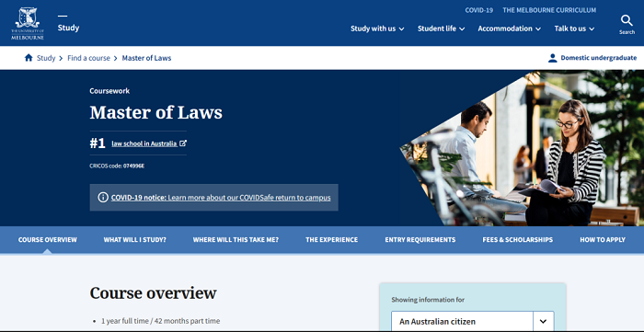Click the info icon in COVID-19 notice

click(x=103, y=198)
